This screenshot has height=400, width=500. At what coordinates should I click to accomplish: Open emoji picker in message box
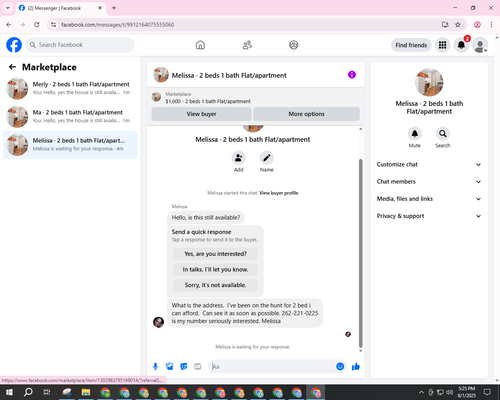tap(340, 366)
